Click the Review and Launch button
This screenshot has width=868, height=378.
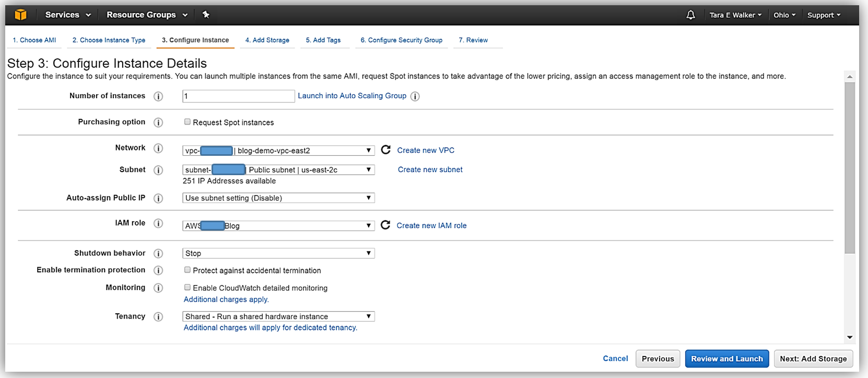(x=726, y=359)
